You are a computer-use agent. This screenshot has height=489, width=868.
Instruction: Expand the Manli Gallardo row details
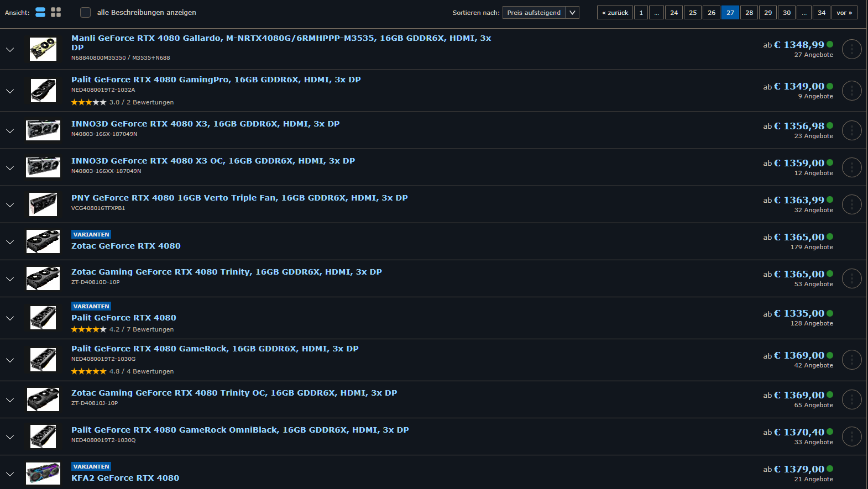tap(10, 49)
